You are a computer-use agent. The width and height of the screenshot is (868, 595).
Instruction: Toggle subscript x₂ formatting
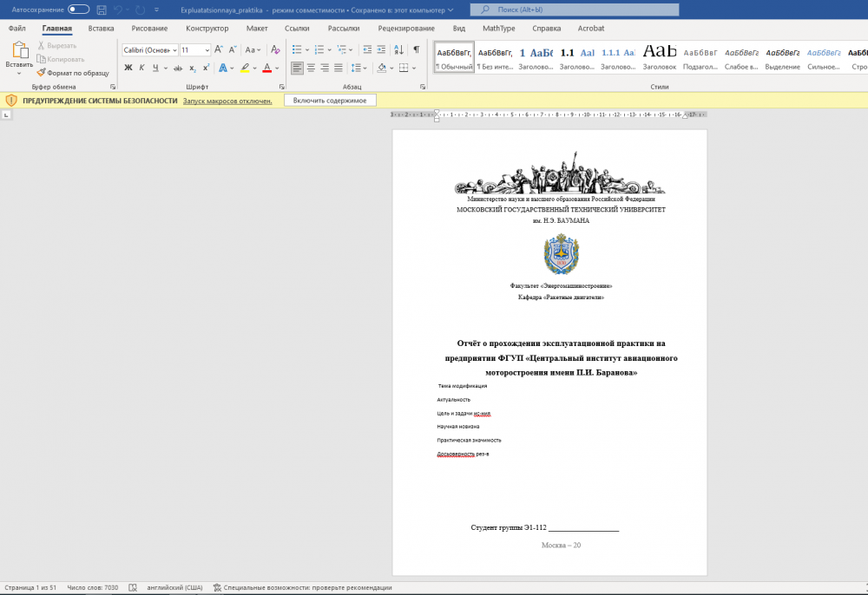tap(192, 68)
